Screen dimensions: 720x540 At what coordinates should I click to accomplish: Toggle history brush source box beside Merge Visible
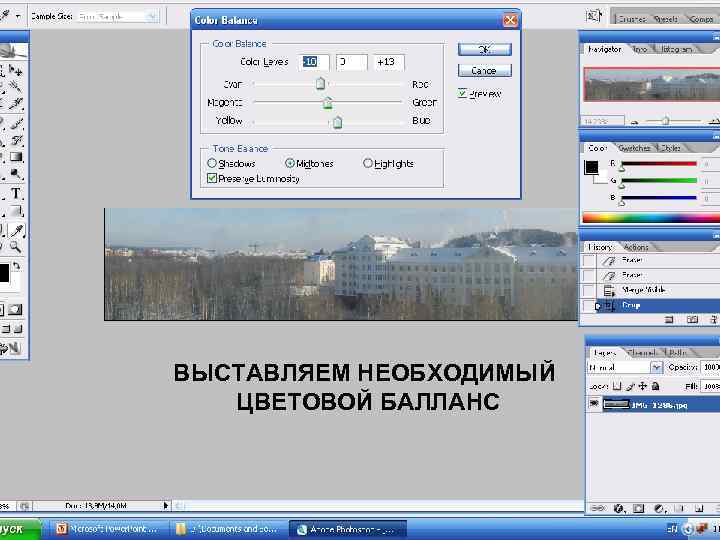(x=589, y=290)
